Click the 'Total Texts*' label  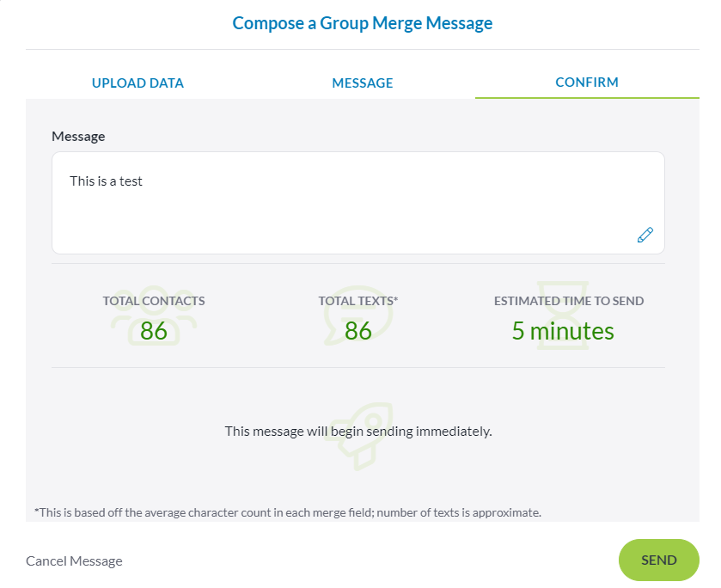358,301
